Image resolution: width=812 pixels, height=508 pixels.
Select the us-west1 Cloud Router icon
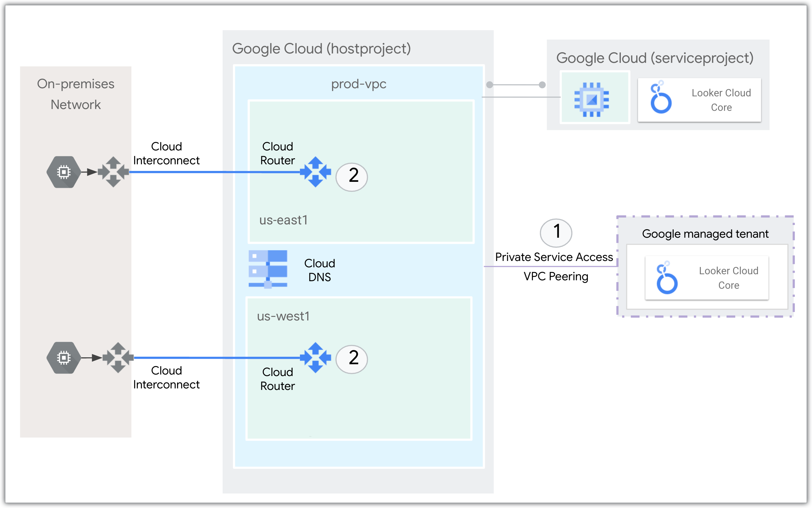click(x=315, y=358)
